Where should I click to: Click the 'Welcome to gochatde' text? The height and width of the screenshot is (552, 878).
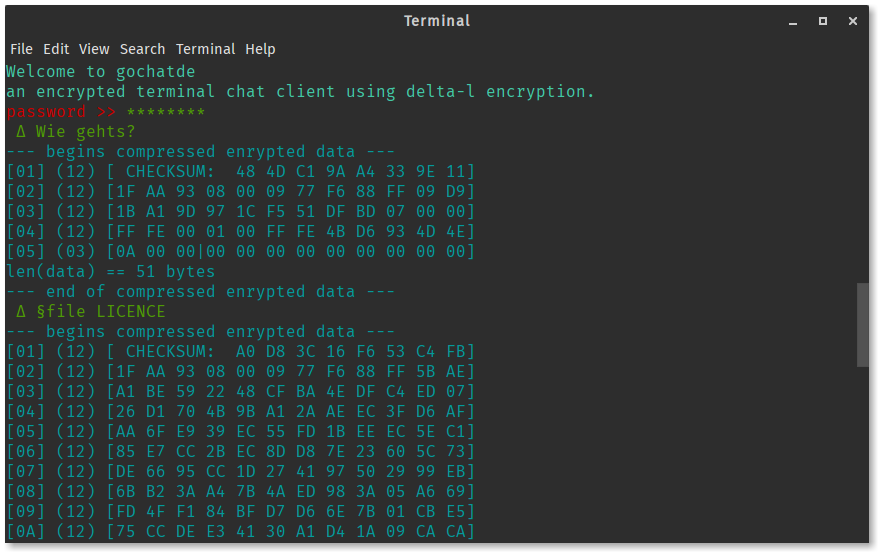pyautogui.click(x=101, y=72)
